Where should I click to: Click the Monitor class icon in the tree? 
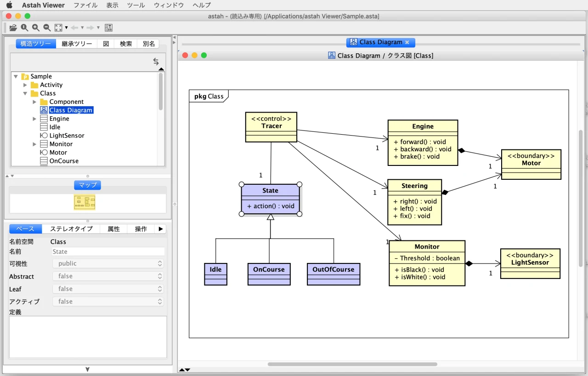click(x=44, y=144)
